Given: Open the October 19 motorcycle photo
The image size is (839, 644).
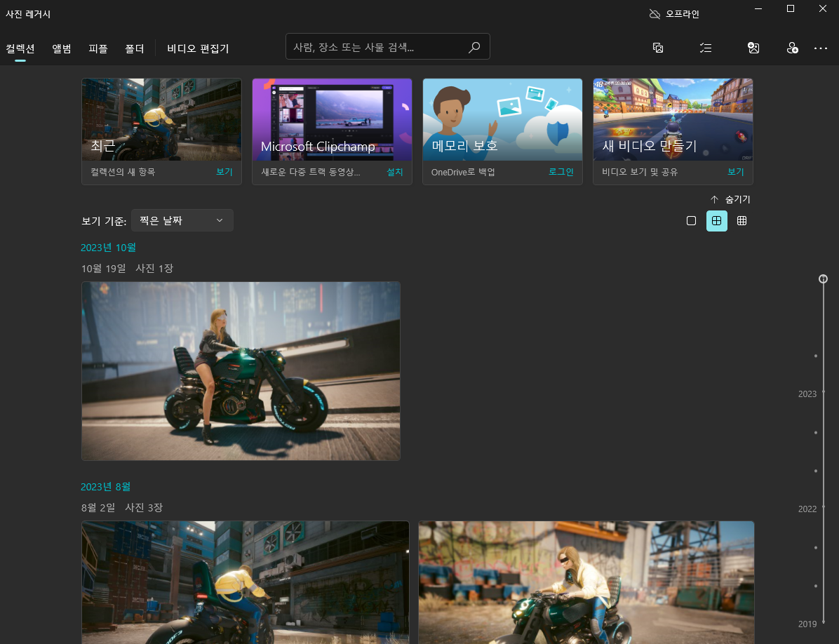Looking at the screenshot, I should [x=241, y=371].
